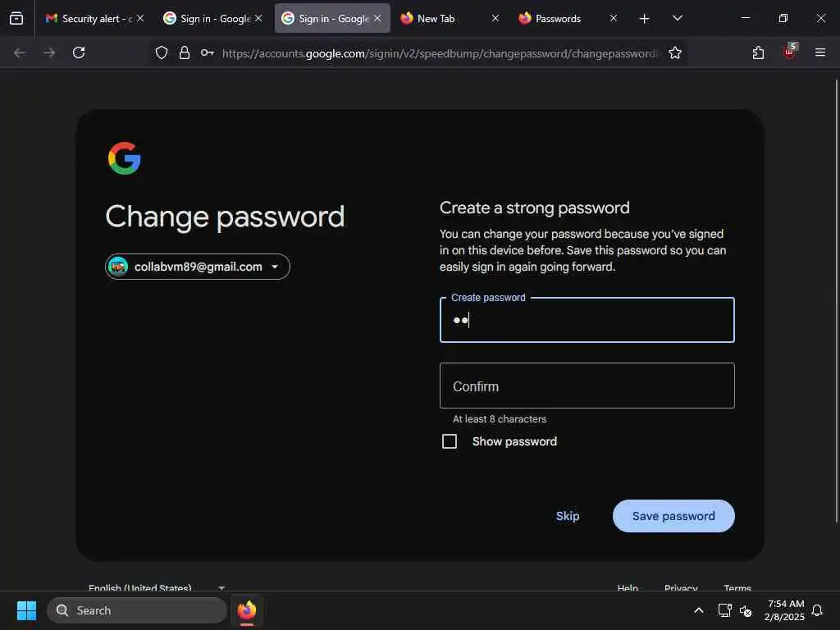The height and width of the screenshot is (630, 840).
Task: Click the Skip link
Action: 568,516
